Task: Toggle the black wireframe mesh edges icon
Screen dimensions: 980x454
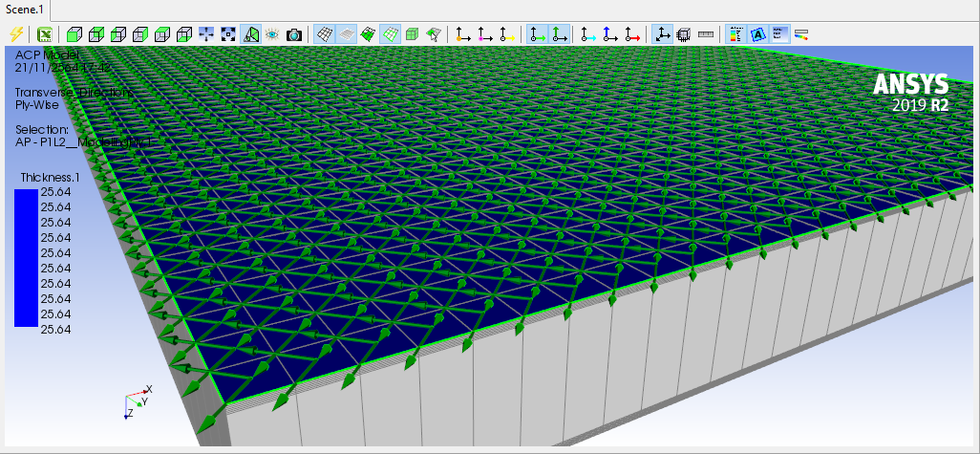Action: click(x=324, y=34)
